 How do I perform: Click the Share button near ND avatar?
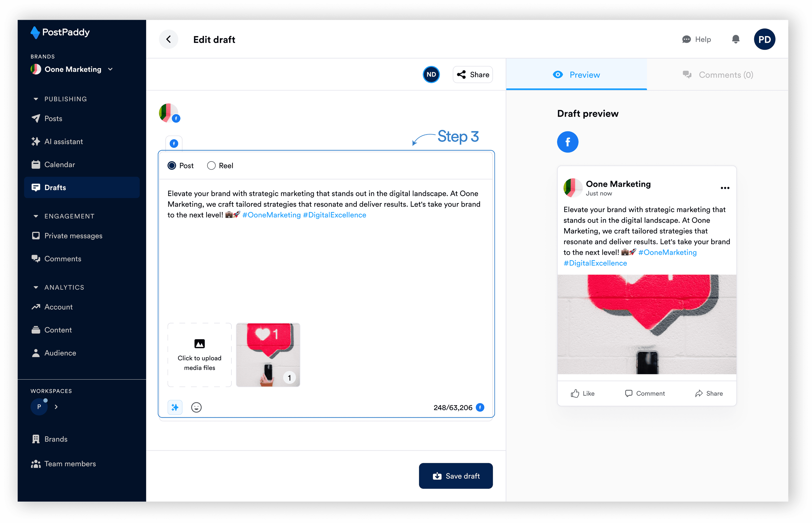[473, 75]
